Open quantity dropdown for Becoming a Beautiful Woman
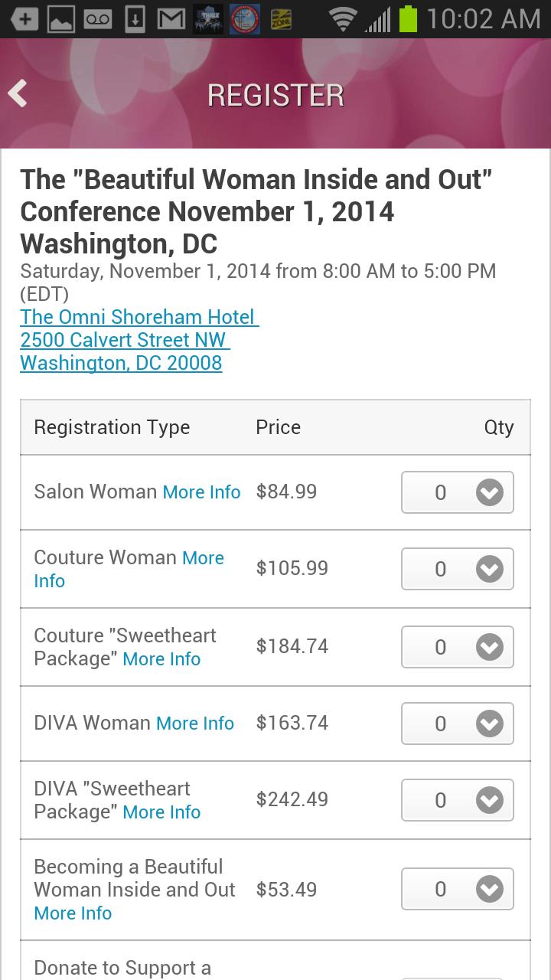 pyautogui.click(x=458, y=889)
